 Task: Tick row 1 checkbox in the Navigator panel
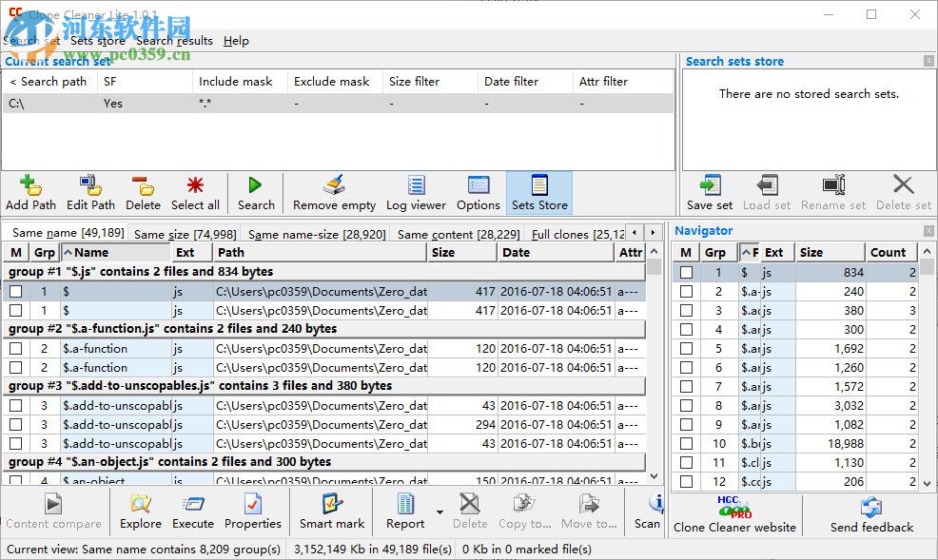685,272
